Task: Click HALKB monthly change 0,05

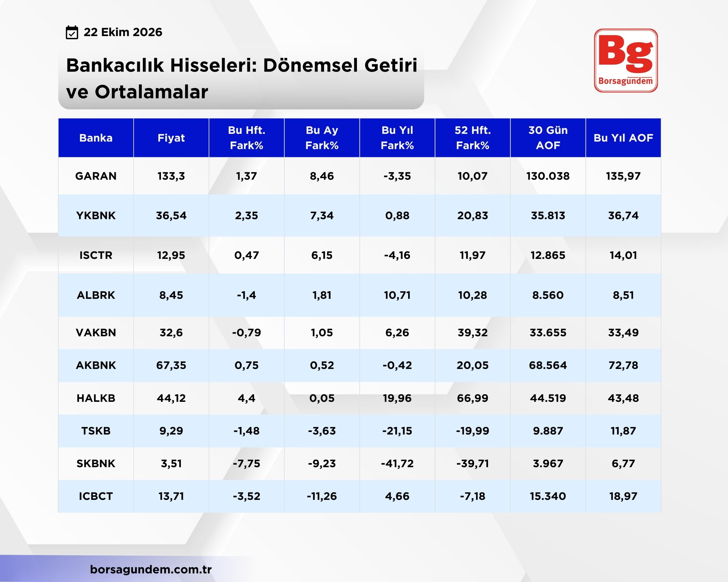Action: click(322, 398)
